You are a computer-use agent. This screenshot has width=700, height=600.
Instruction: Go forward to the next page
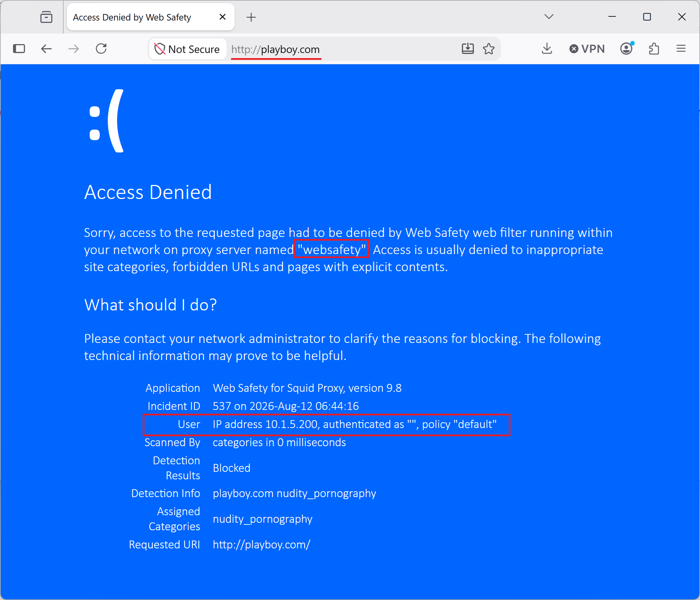(x=74, y=49)
